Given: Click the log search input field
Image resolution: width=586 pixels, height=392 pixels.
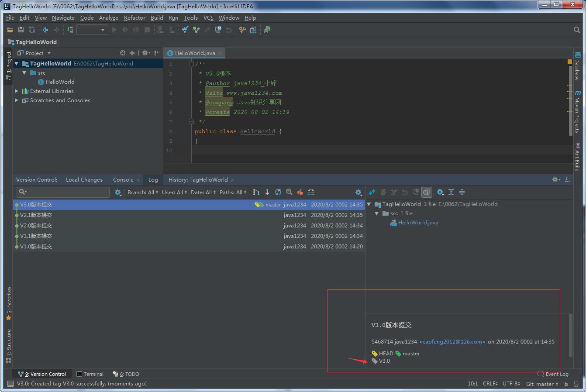Looking at the screenshot, I should [x=63, y=192].
